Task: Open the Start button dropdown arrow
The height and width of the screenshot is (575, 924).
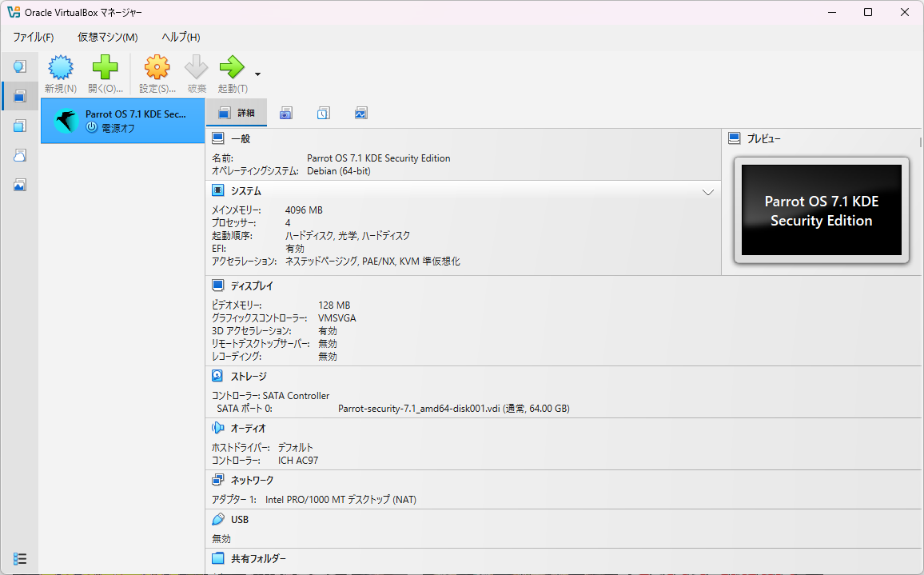Action: pos(257,74)
